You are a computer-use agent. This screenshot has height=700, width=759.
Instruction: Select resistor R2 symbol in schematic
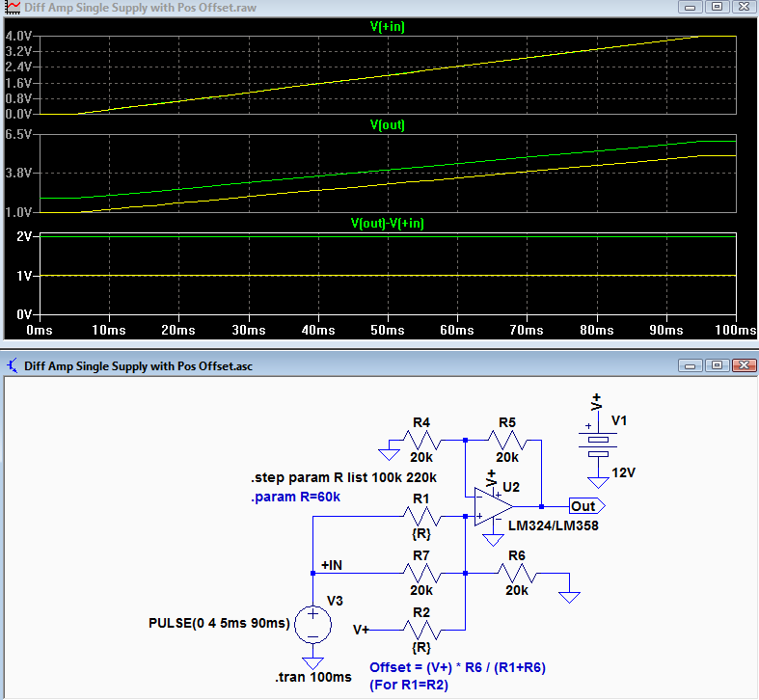pos(421,630)
